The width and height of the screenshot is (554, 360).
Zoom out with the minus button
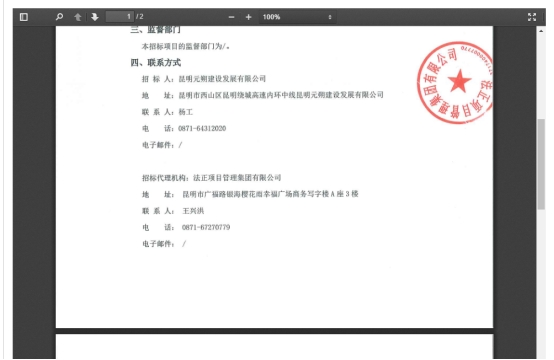pyautogui.click(x=231, y=17)
